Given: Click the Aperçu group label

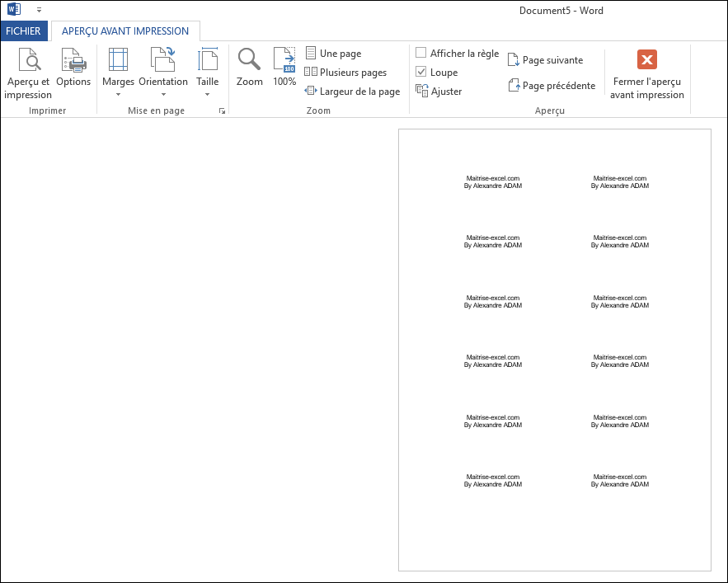Looking at the screenshot, I should tap(550, 110).
